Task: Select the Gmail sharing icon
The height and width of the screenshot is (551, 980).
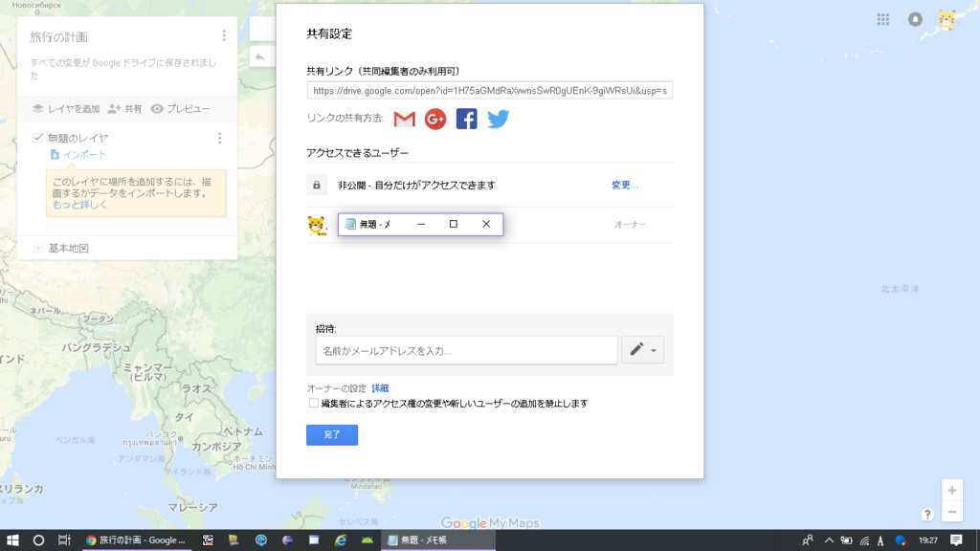Action: 405,120
